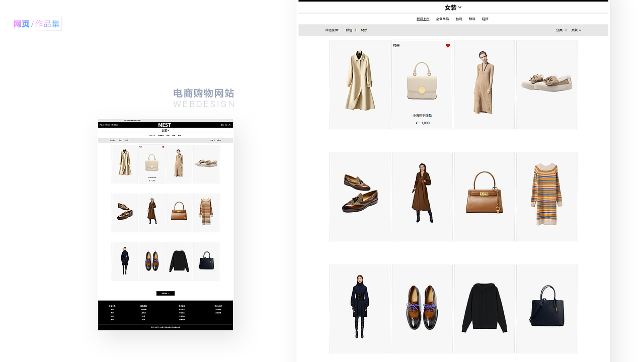This screenshot has height=362, width=644.
Task: Switch to the 裙装 tab
Action: [x=472, y=19]
